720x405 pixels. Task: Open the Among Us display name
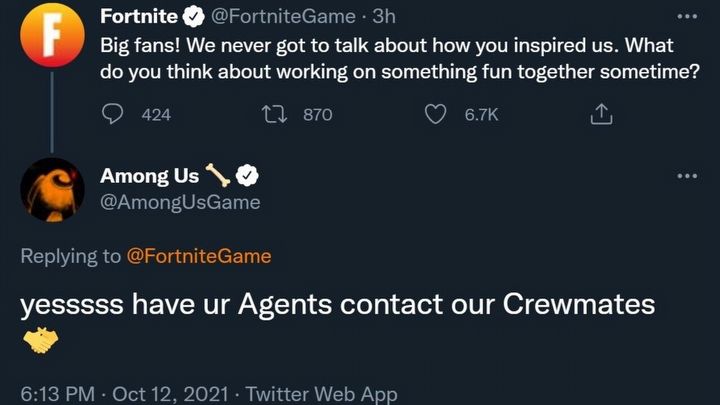(149, 177)
